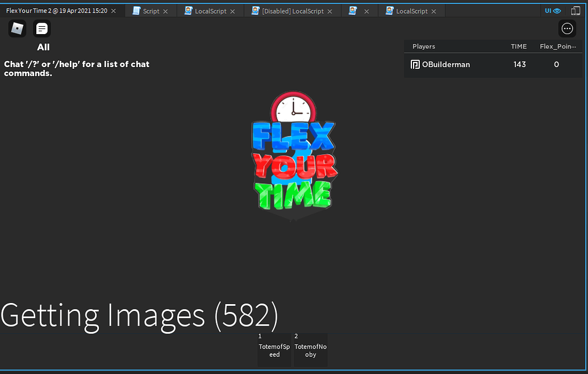Screen dimensions: 588x374
Task: Switch to Flex Your Time 2 tab
Action: tap(57, 11)
